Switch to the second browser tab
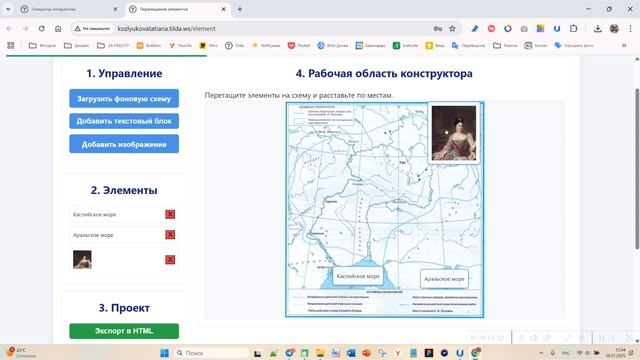The width and height of the screenshot is (640, 360). click(x=178, y=9)
